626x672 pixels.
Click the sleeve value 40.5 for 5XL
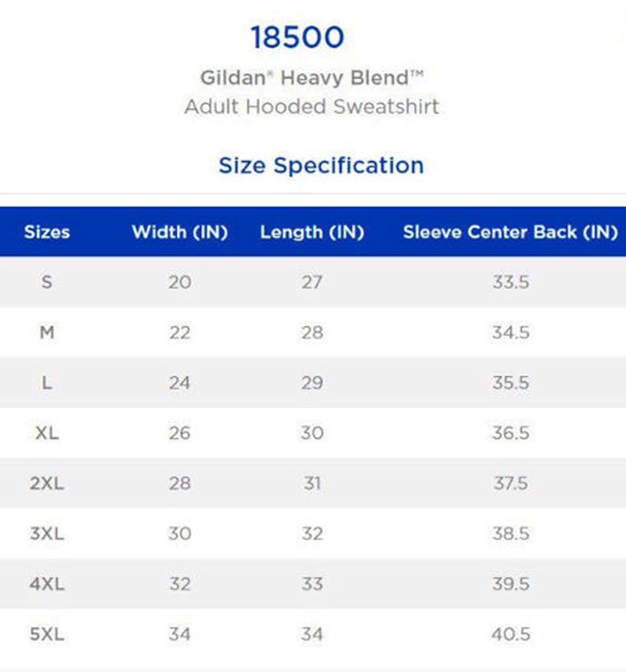pos(510,634)
